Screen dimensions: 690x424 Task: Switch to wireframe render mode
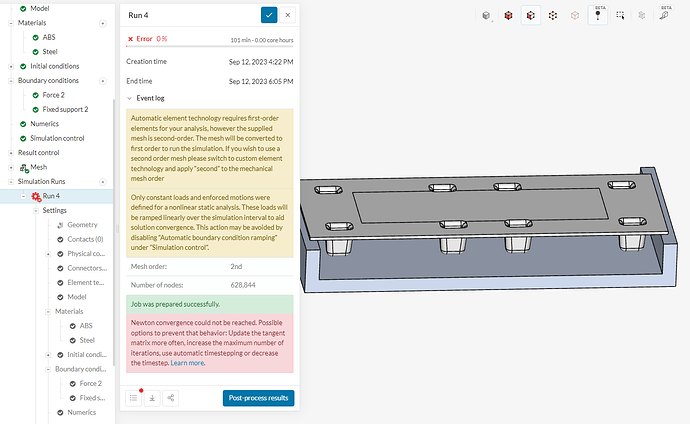(x=553, y=15)
